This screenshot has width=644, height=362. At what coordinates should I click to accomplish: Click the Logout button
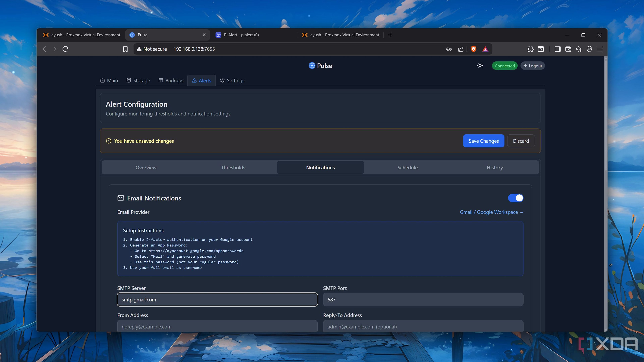pyautogui.click(x=532, y=66)
